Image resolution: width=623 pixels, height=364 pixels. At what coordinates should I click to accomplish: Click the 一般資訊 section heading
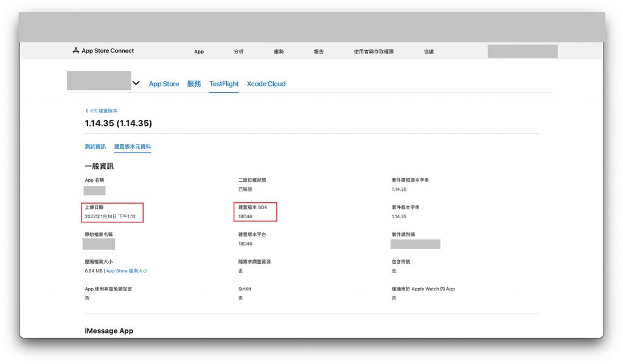[x=99, y=167]
